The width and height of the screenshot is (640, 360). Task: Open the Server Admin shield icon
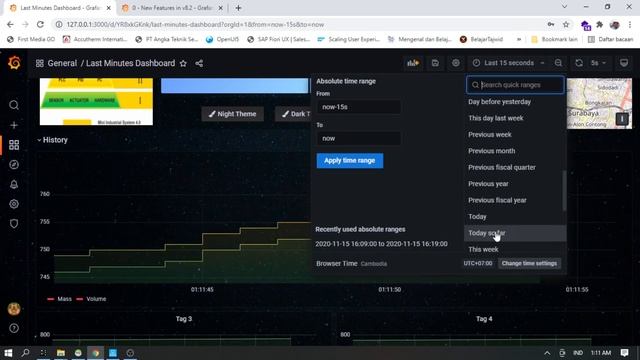pos(14,223)
